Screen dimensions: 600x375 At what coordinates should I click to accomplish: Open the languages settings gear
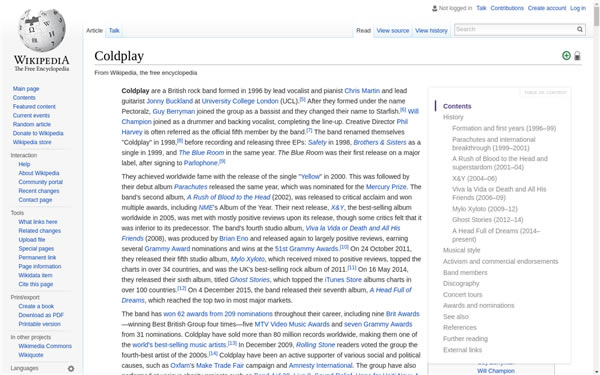click(x=71, y=368)
